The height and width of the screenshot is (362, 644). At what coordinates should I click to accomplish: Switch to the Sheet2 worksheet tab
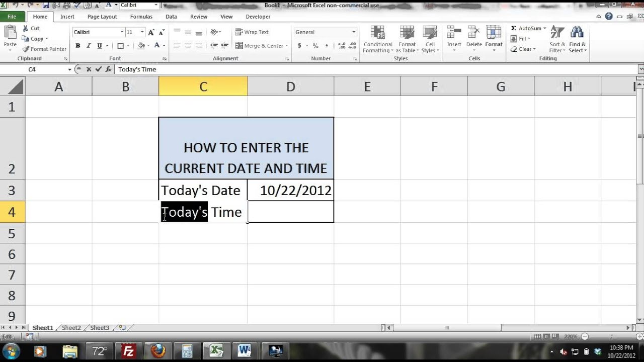point(71,328)
